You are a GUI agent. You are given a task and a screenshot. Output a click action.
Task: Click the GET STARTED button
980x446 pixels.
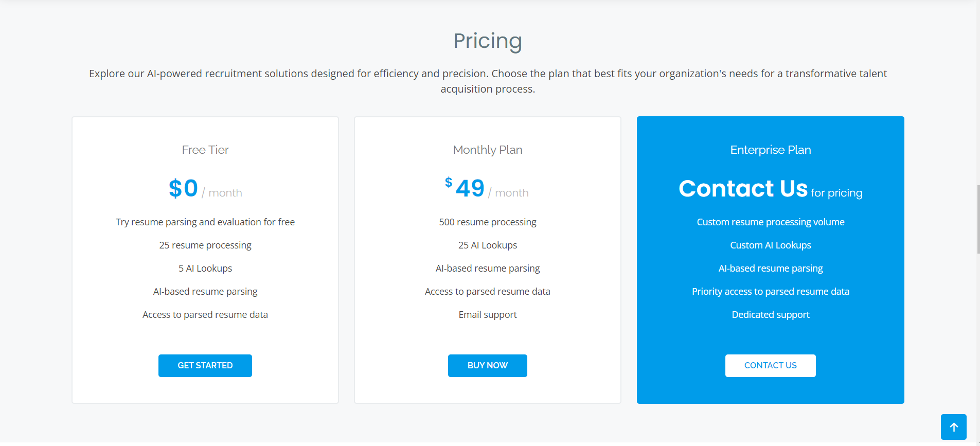[x=205, y=366]
